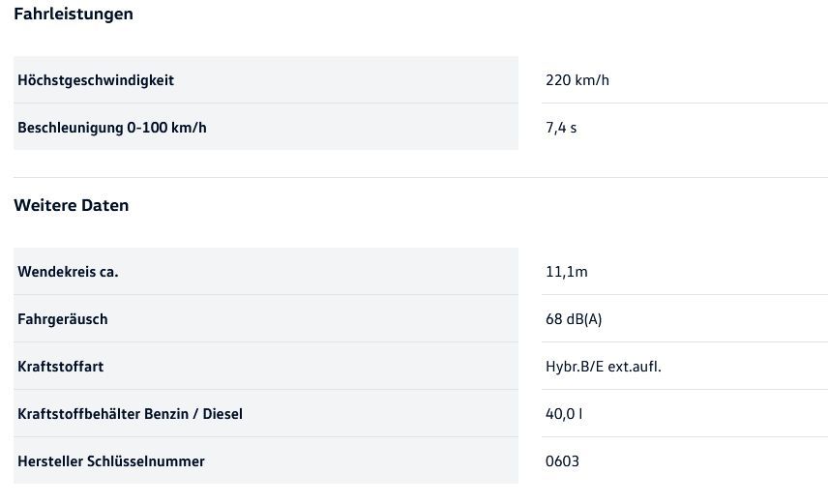Click the grey cell of the Kraftstoffart row
The height and width of the screenshot is (504, 828).
tap(339, 367)
